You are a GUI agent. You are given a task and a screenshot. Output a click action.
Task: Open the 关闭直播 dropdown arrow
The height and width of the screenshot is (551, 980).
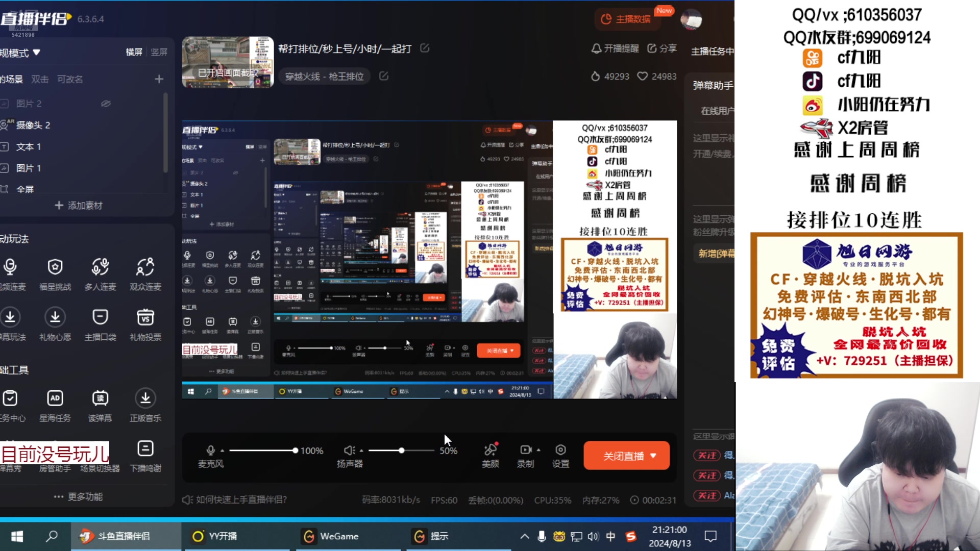[653, 456]
